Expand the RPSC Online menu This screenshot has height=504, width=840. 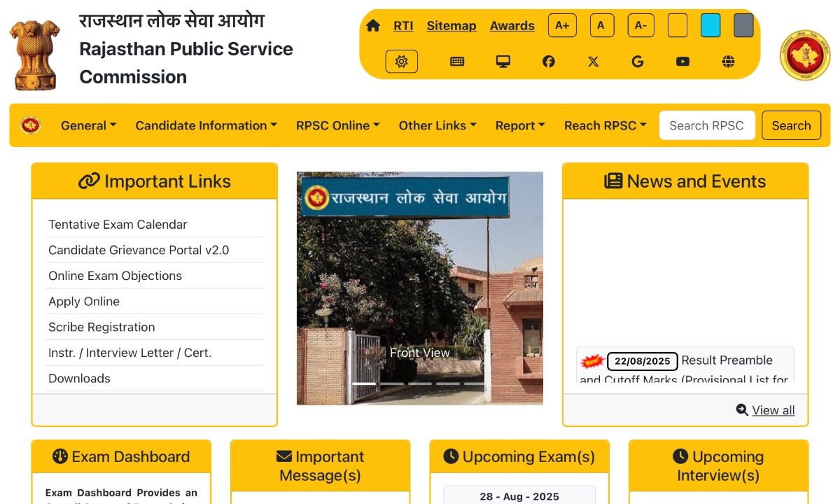pos(338,125)
